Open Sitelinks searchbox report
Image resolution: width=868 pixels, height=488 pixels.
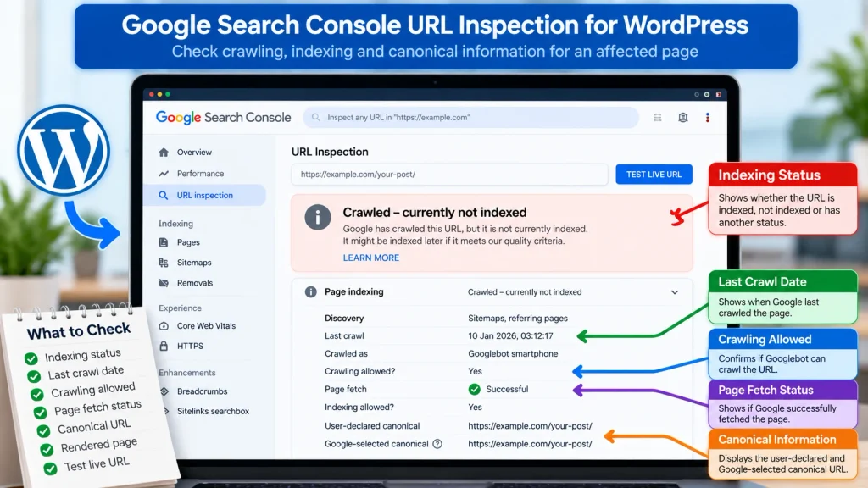[x=213, y=411]
